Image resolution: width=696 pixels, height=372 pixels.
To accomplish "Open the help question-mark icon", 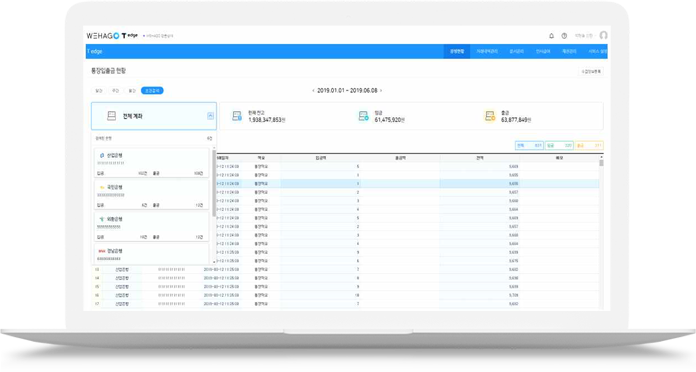I will (564, 36).
